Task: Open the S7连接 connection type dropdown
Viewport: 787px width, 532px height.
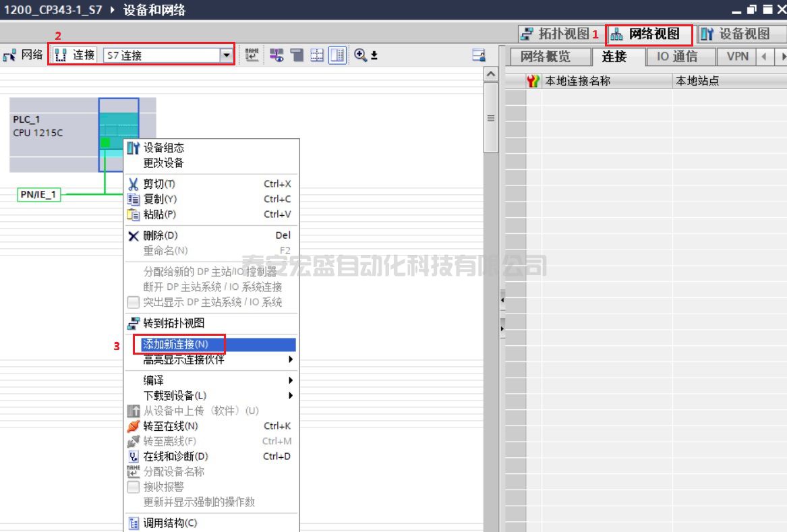Action: (226, 55)
